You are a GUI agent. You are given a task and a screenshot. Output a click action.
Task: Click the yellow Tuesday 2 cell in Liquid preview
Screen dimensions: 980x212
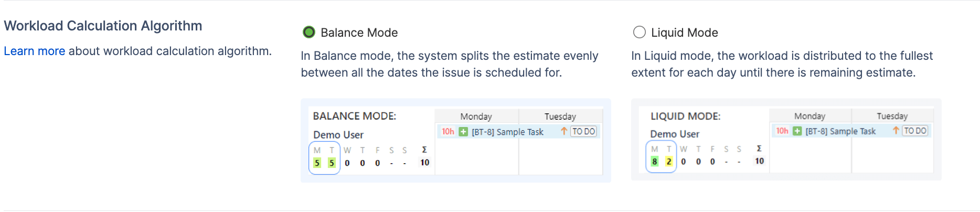pyautogui.click(x=669, y=162)
